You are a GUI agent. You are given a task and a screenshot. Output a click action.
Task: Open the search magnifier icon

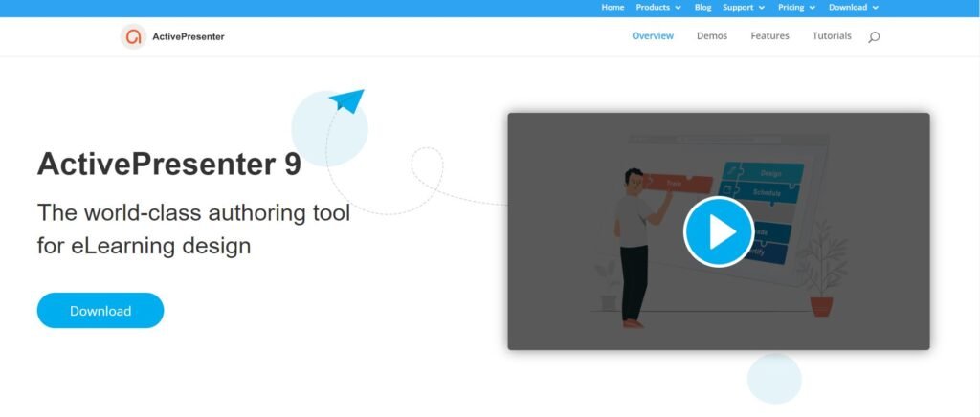[874, 37]
